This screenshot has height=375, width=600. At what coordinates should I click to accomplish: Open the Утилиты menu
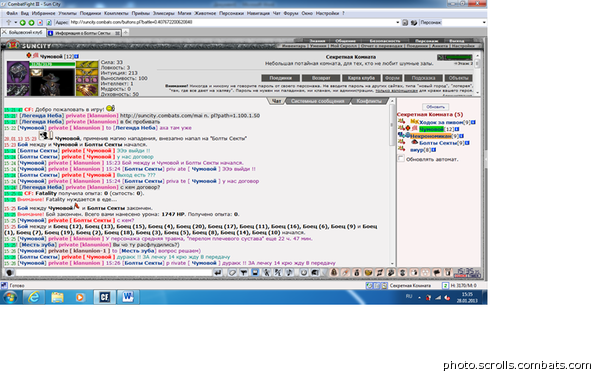click(x=67, y=13)
